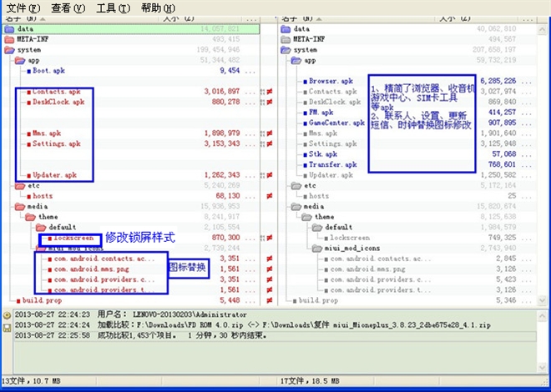Click the META-INF folder icon in left pane
The height and width of the screenshot is (392, 551).
coord(9,39)
